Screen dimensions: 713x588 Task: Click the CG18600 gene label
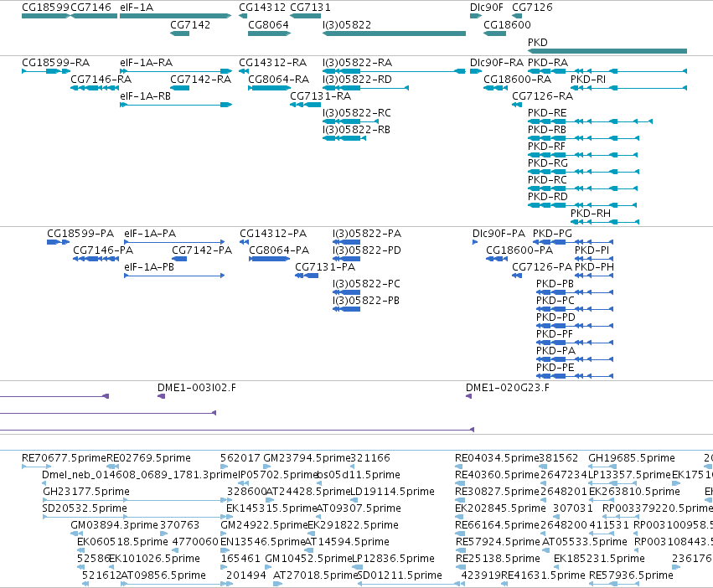[x=507, y=25]
